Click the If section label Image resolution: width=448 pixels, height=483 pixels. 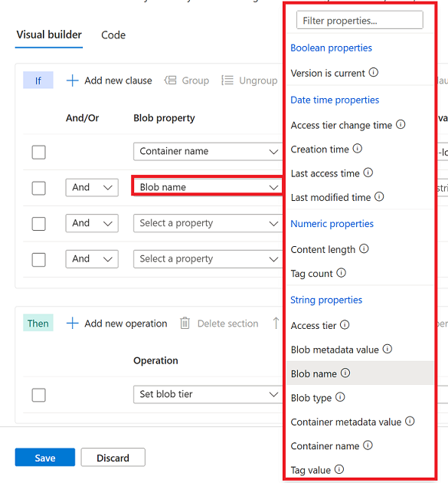click(38, 80)
